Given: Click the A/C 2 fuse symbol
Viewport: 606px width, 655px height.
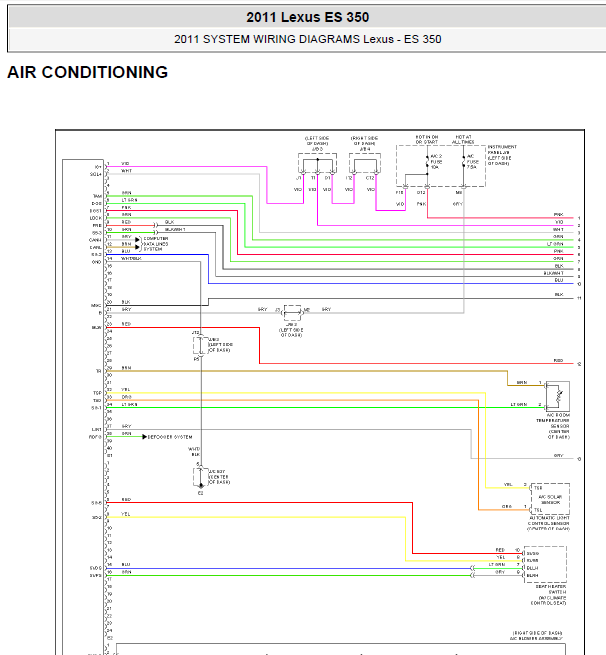Looking at the screenshot, I should click(427, 162).
